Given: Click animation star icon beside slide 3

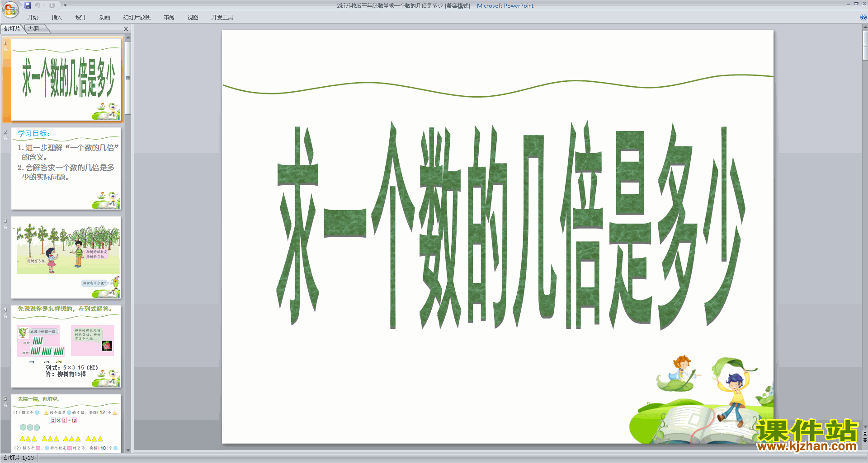Looking at the screenshot, I should pyautogui.click(x=5, y=227).
